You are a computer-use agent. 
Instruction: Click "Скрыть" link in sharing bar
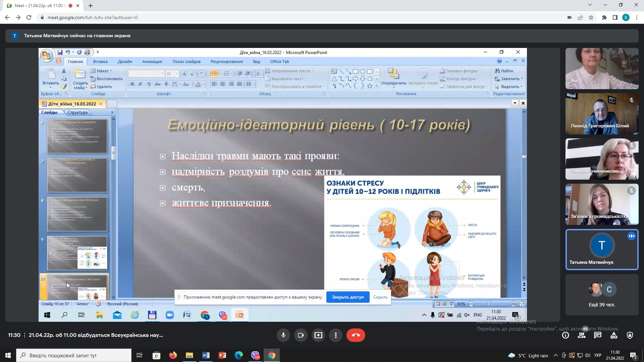[x=380, y=297]
